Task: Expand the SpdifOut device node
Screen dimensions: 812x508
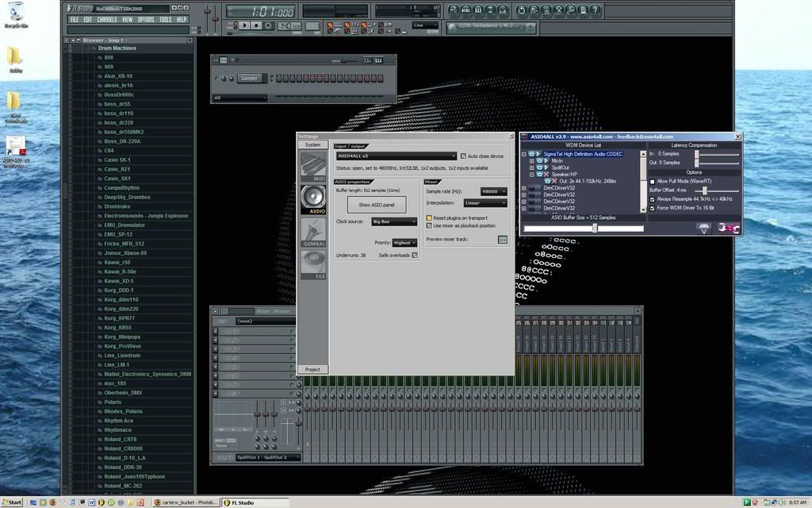Action: pos(532,168)
